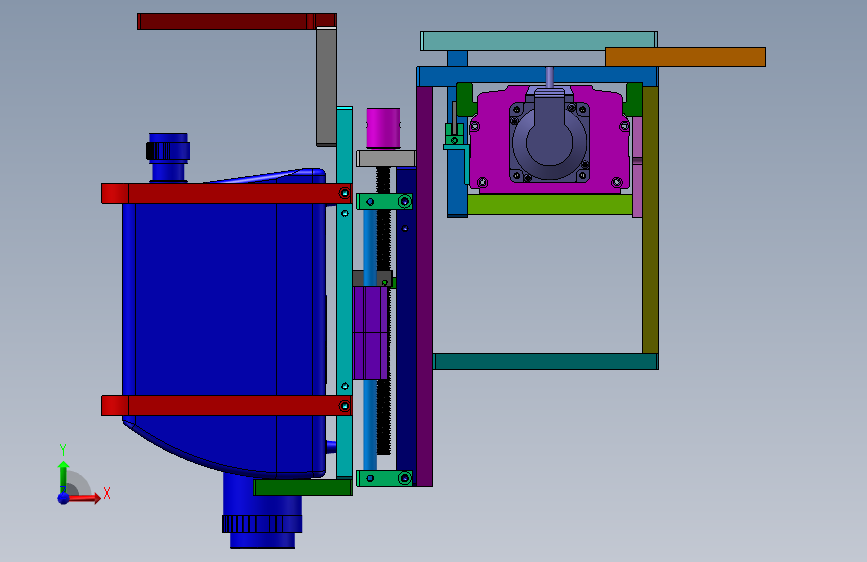Select the pale teal top horizontal bar
The width and height of the screenshot is (867, 562).
539,41
